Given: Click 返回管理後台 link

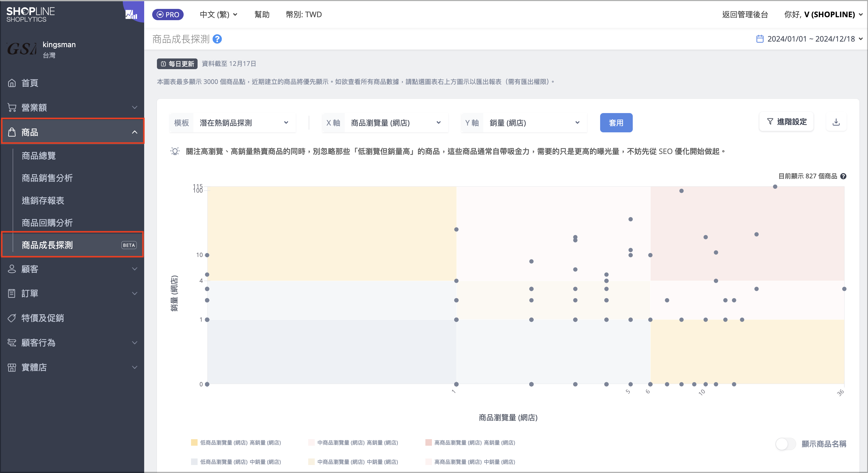Looking at the screenshot, I should 745,15.
